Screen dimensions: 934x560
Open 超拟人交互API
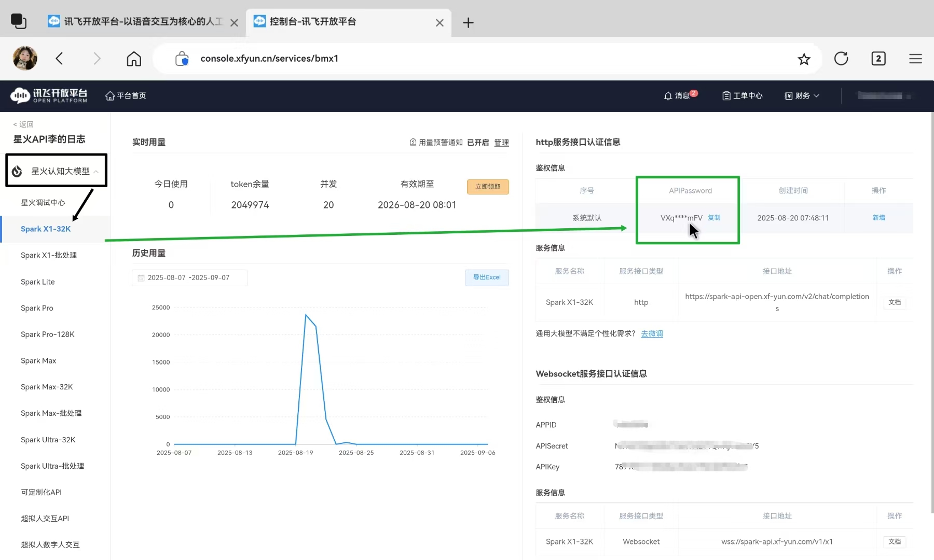(x=45, y=519)
